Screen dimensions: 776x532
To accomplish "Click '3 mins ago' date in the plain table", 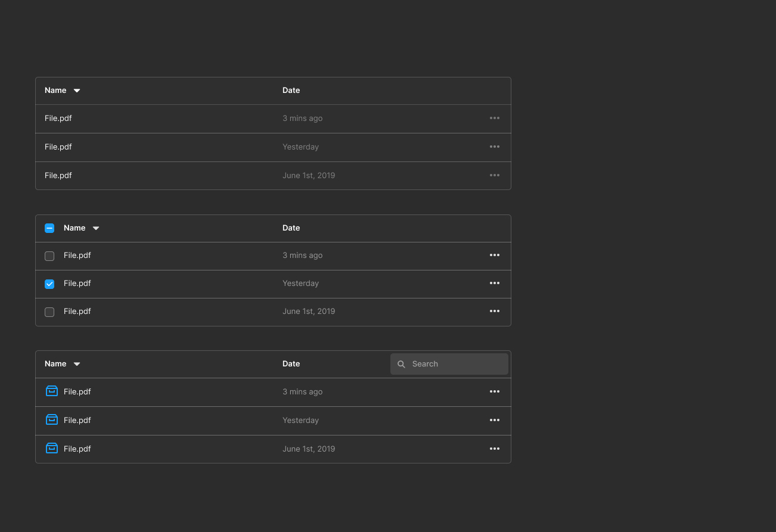I will [302, 119].
